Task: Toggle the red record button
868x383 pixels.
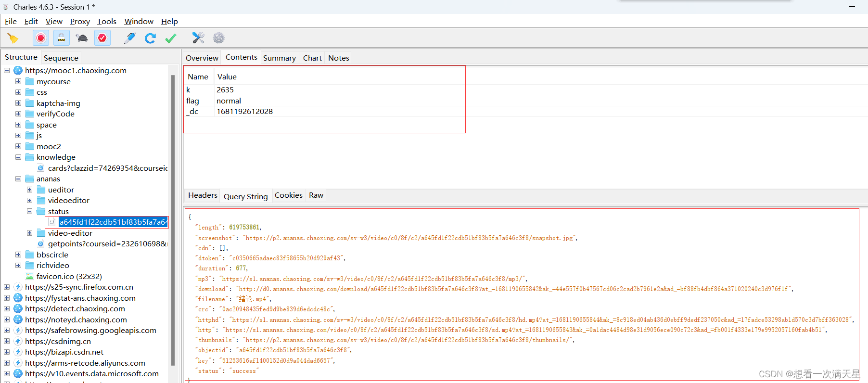Action: point(41,38)
